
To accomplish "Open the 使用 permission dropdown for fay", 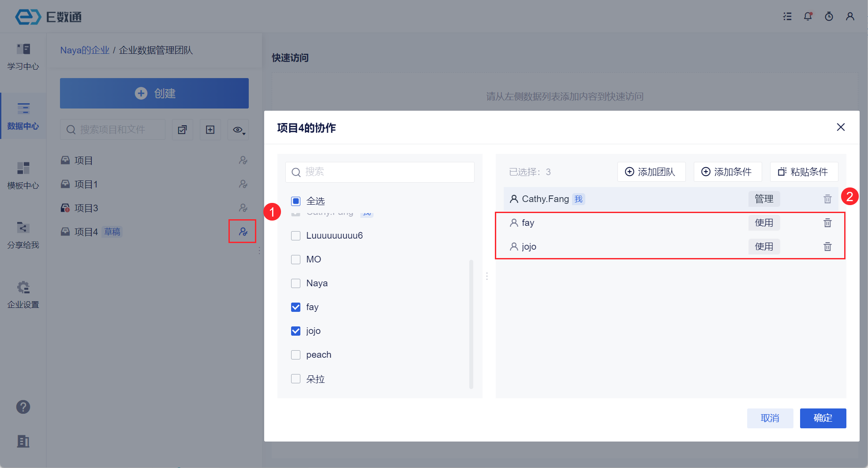I will pos(764,223).
